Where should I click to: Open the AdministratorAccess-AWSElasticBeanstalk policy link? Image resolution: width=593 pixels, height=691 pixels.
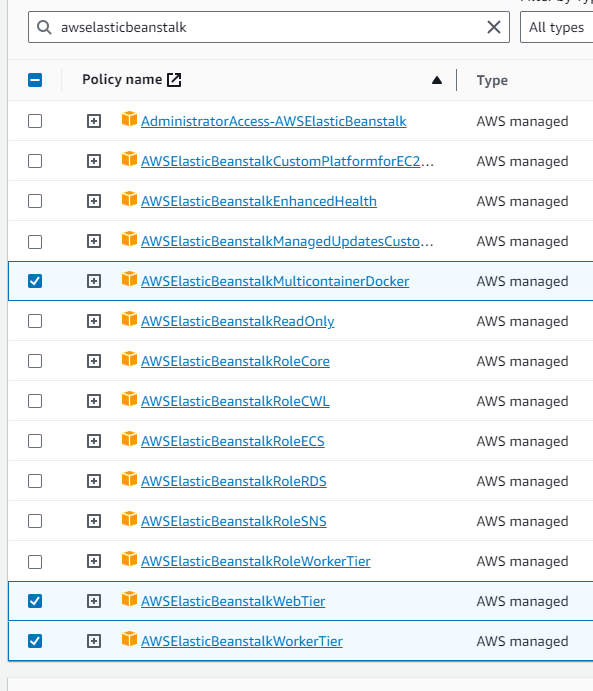pos(274,121)
